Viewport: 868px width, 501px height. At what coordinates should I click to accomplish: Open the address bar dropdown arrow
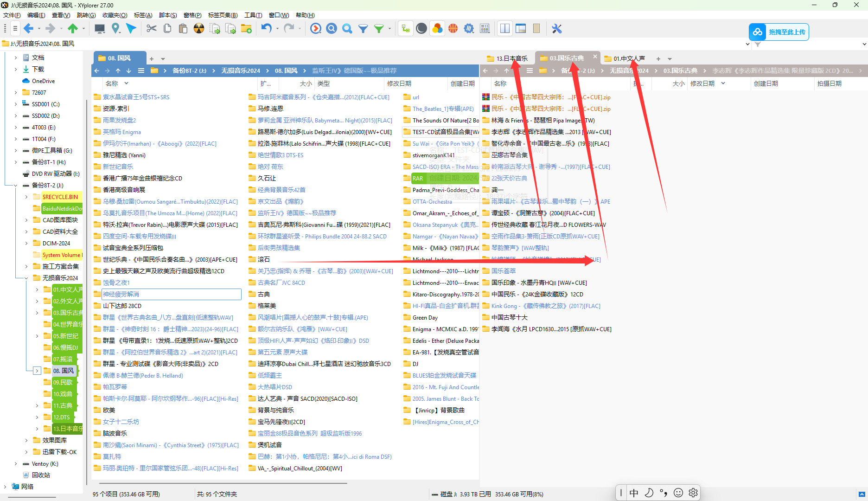tap(747, 44)
